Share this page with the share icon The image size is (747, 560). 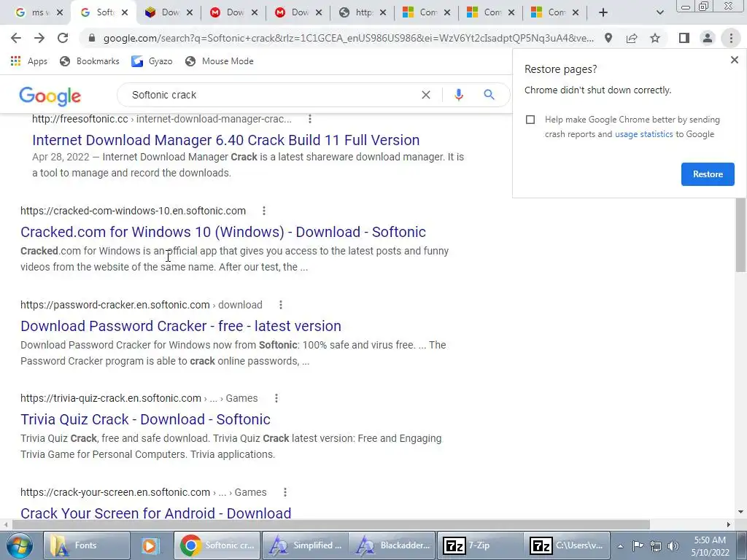632,38
